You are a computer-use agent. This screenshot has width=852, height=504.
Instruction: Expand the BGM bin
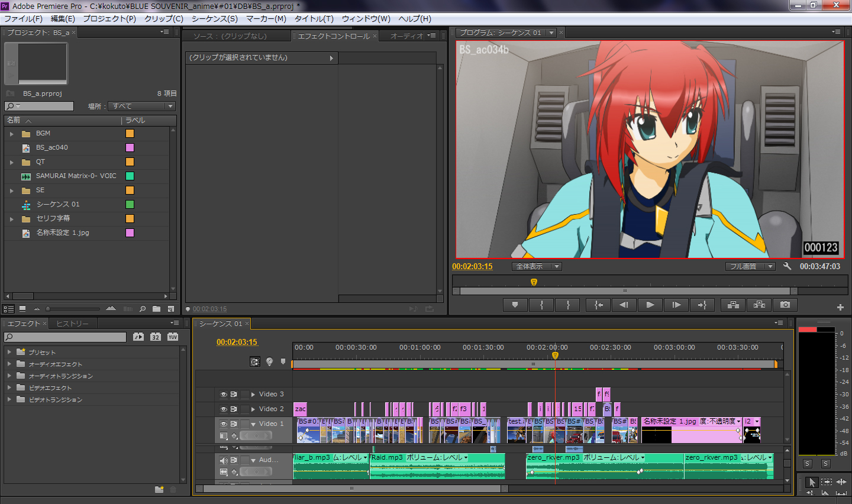11,134
